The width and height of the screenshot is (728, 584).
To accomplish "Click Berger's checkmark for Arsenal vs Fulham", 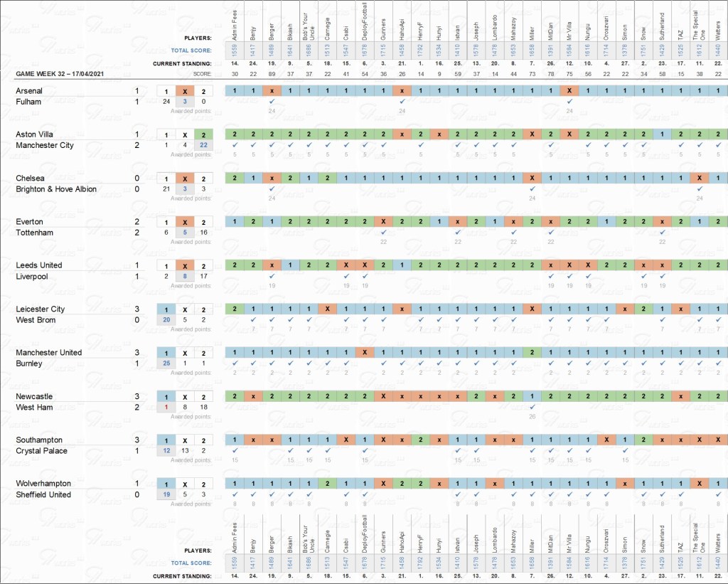I will 272,102.
